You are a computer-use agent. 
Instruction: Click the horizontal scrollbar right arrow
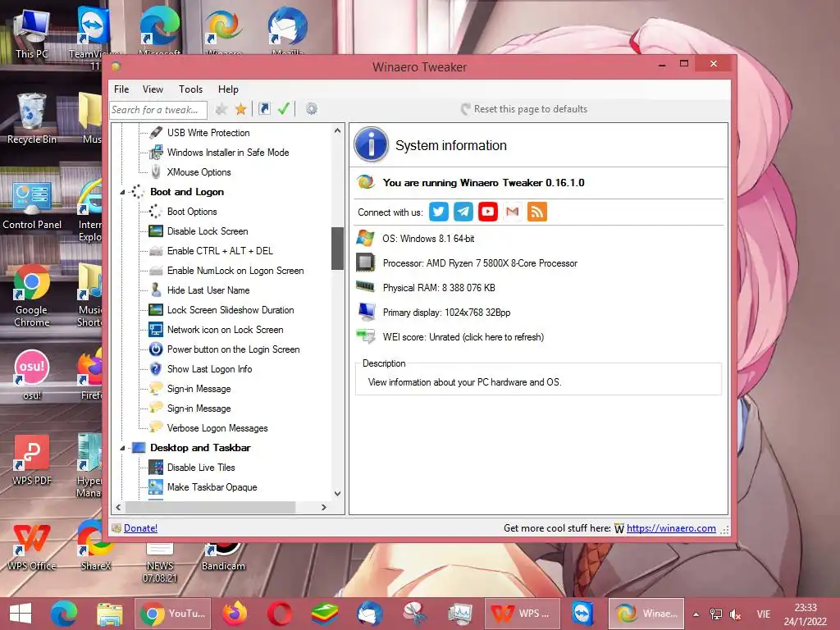point(323,507)
